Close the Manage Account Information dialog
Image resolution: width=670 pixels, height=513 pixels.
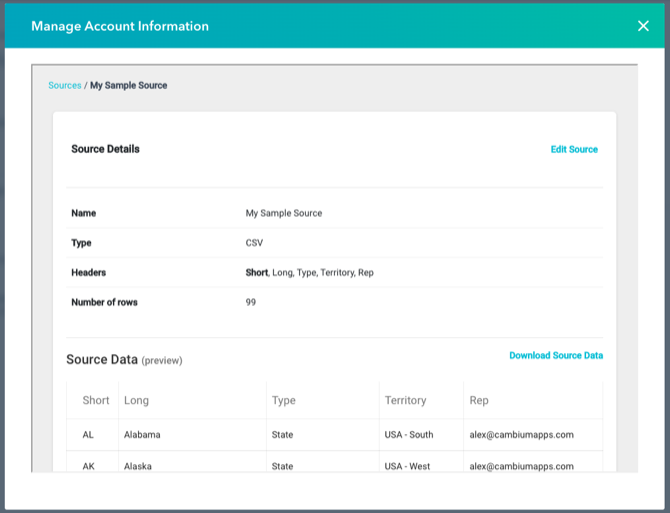tap(643, 26)
